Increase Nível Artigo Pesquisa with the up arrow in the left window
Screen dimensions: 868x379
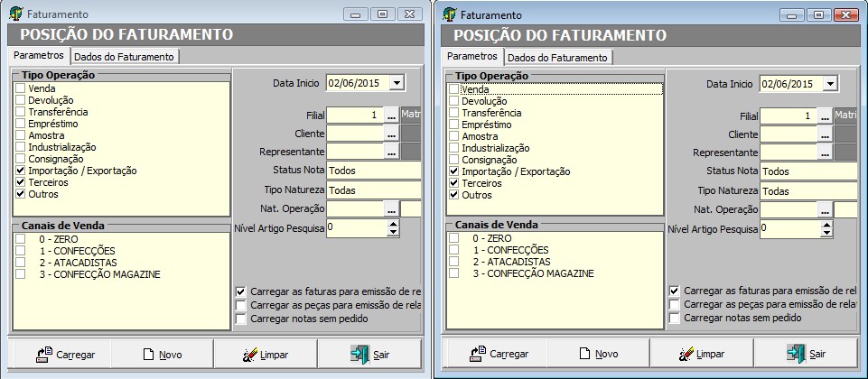click(393, 224)
